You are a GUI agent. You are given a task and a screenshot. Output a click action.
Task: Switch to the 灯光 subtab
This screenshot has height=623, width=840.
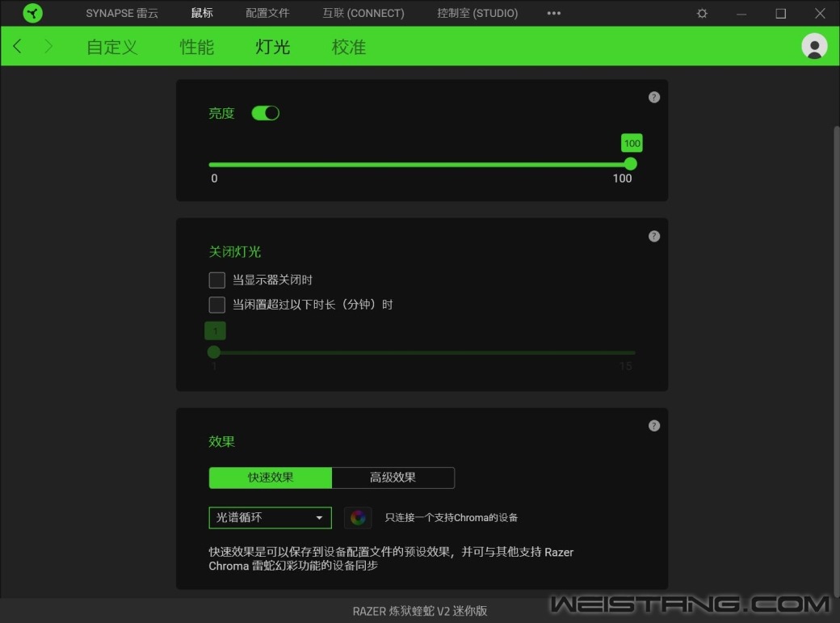(273, 47)
